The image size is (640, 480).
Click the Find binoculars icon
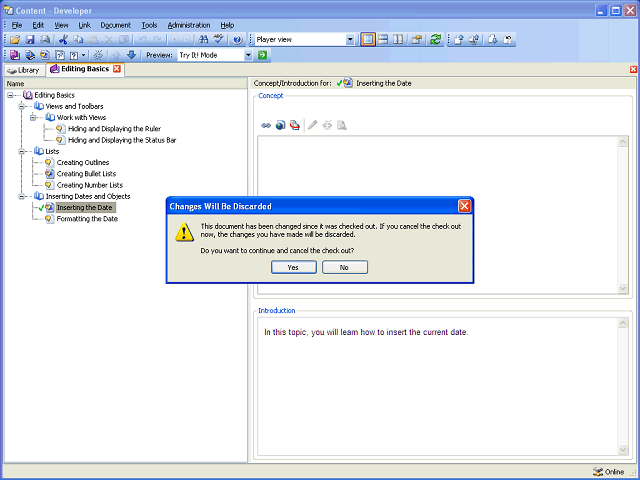[203, 40]
